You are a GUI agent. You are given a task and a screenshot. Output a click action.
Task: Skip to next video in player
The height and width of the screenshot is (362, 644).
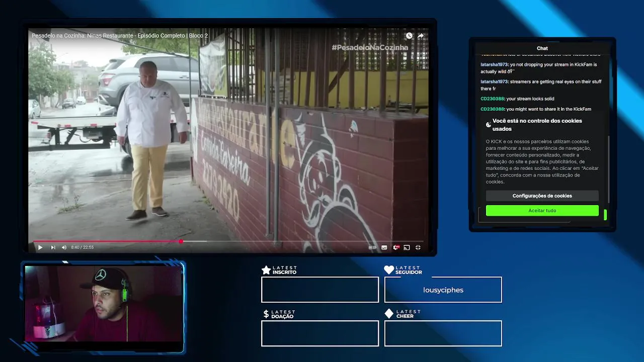53,247
